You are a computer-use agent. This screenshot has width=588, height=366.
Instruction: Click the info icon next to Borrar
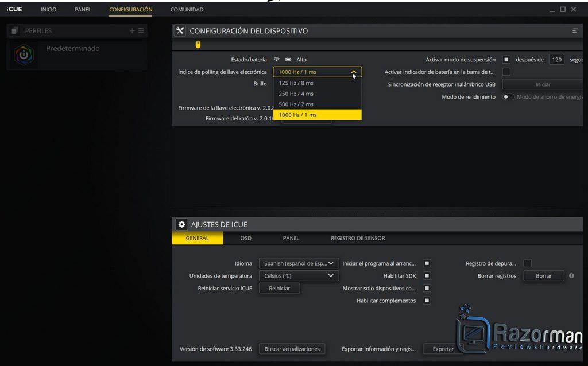coord(571,276)
